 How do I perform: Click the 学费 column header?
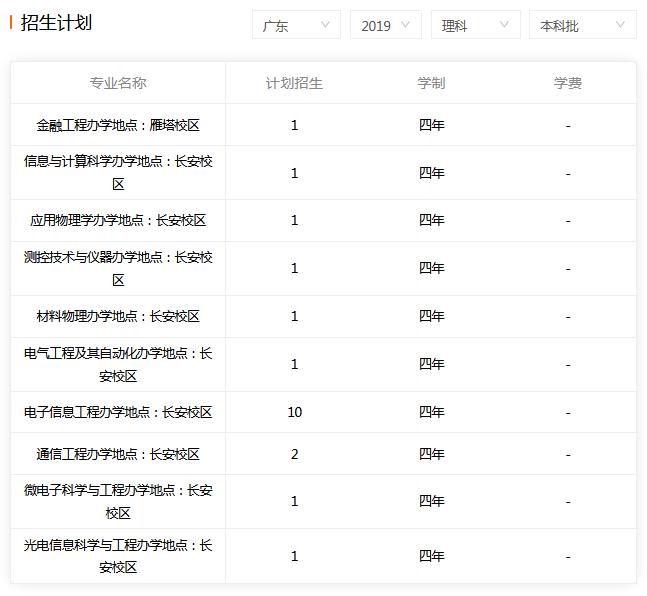click(568, 83)
